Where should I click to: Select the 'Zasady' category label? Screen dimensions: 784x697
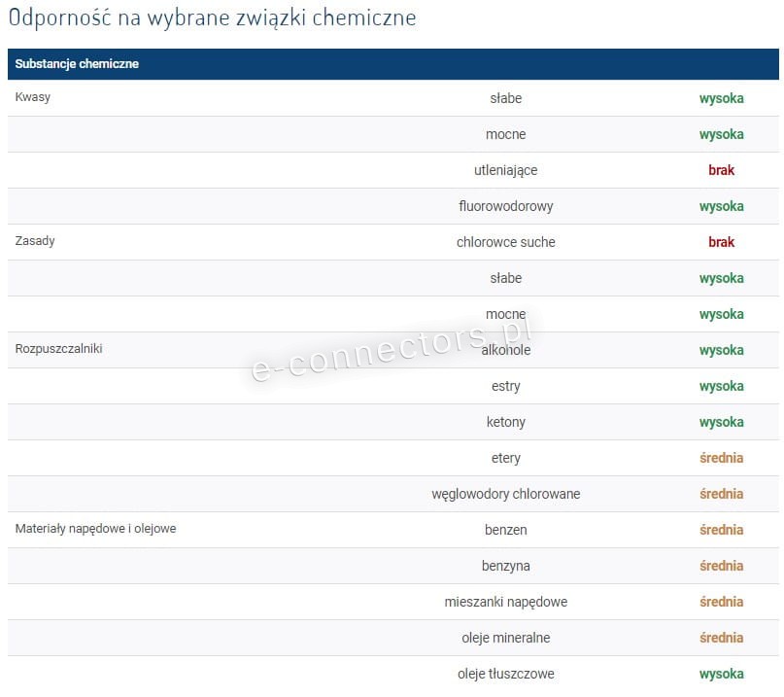tap(35, 241)
